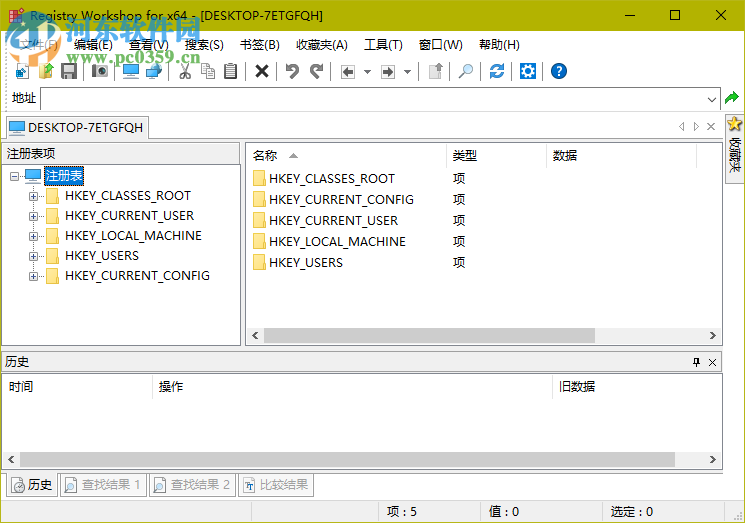The width and height of the screenshot is (745, 523).
Task: Close the history panel
Action: (x=712, y=362)
